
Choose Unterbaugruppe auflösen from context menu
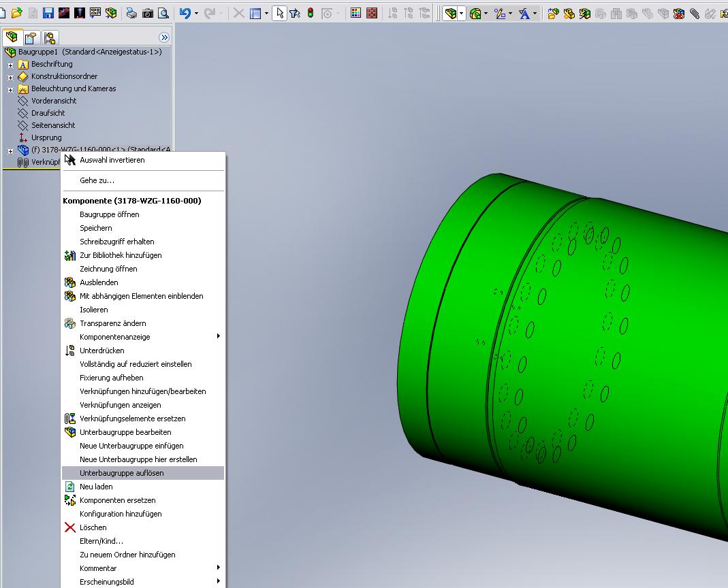point(122,473)
